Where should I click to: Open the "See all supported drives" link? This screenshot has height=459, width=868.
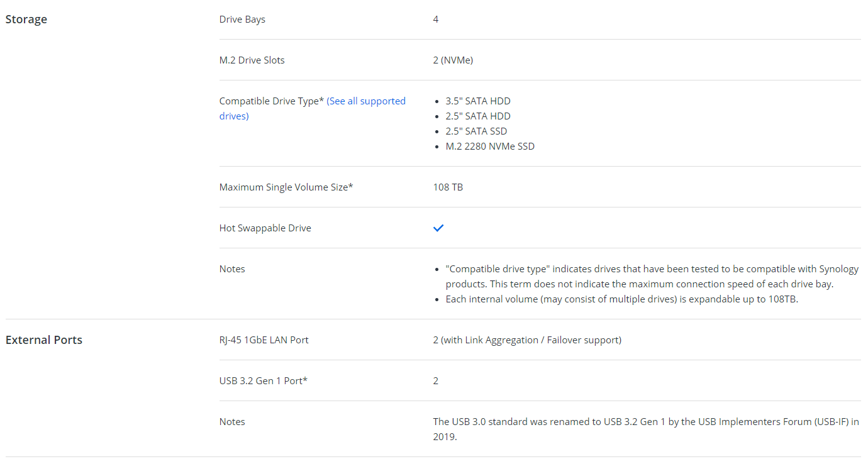coord(365,101)
